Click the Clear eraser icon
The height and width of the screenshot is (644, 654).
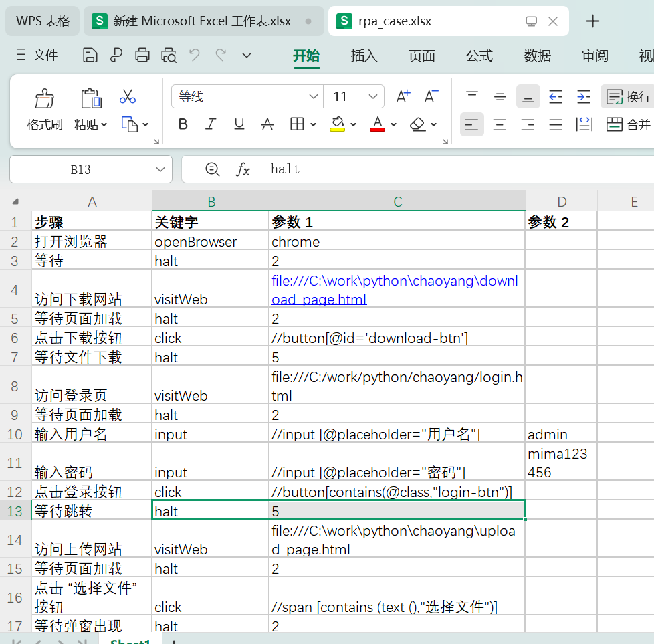[417, 124]
